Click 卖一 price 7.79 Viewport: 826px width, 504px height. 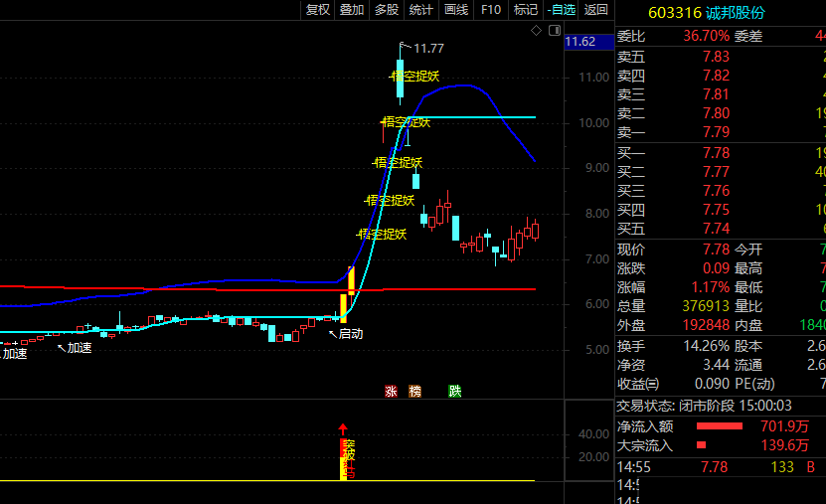[716, 132]
